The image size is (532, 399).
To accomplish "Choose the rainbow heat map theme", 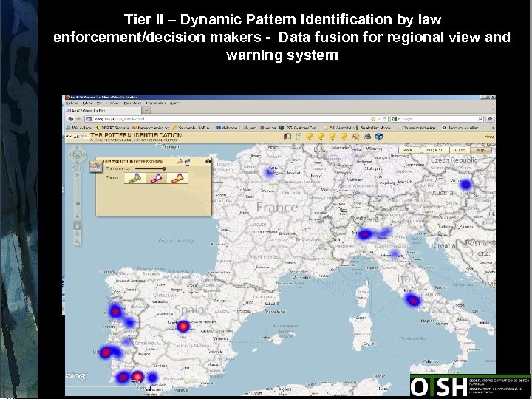I will click(x=134, y=178).
